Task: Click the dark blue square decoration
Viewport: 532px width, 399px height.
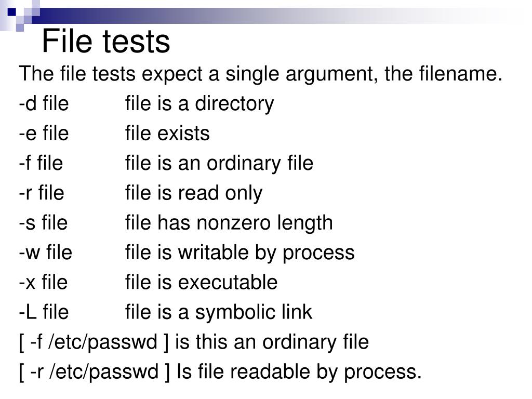Action: click(x=12, y=12)
